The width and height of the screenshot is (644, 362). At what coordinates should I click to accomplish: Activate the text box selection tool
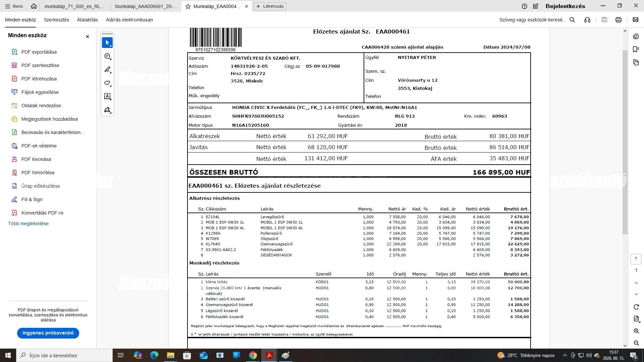(x=107, y=97)
